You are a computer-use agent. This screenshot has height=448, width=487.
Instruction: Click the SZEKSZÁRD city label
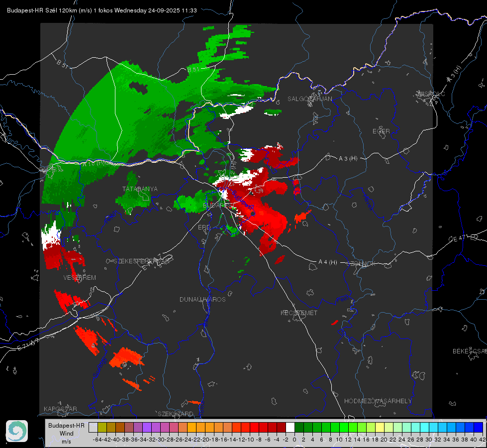tap(176, 414)
